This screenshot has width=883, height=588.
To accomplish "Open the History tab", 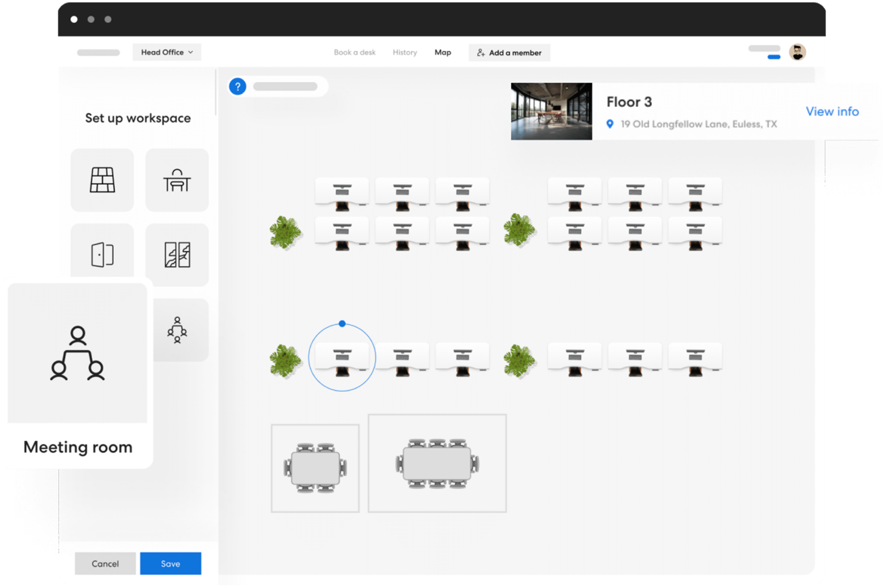I will point(404,53).
